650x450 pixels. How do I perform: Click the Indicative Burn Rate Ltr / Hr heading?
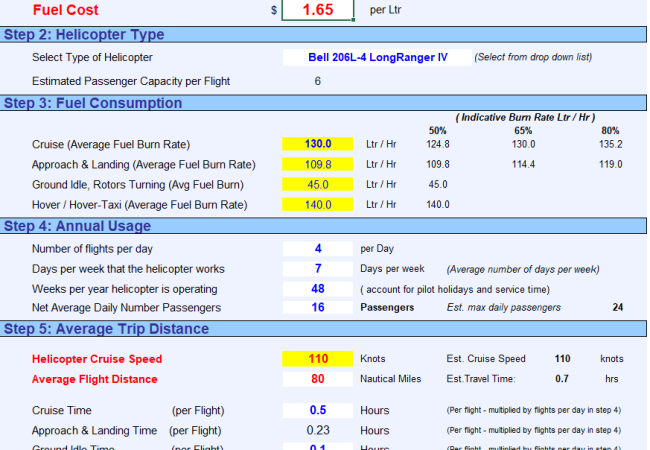pyautogui.click(x=525, y=118)
